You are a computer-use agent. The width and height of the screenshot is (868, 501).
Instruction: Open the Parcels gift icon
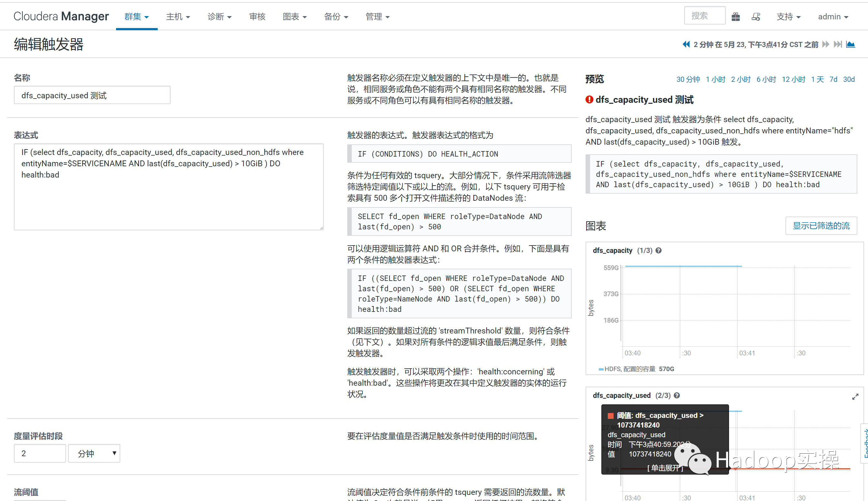736,16
